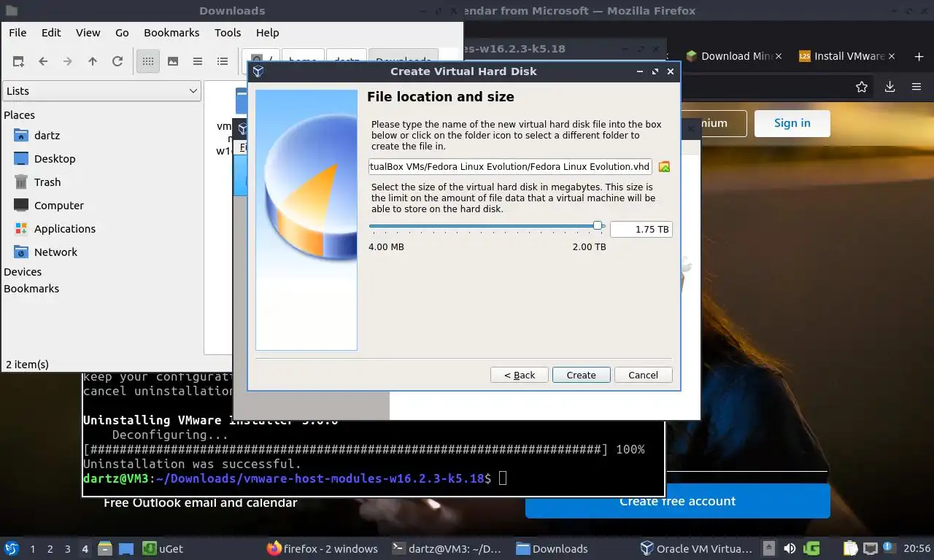Switch file manager to thumbnail view
The height and width of the screenshot is (560, 934).
173,62
